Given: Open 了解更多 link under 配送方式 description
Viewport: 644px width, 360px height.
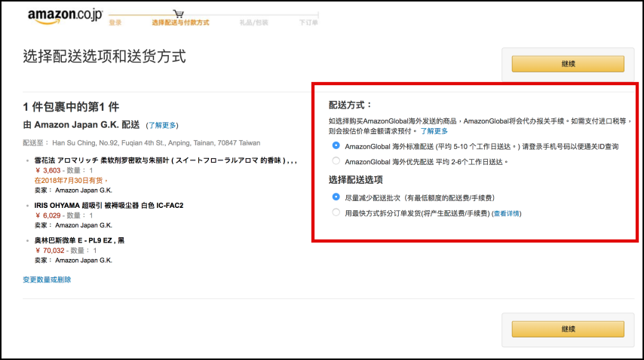Looking at the screenshot, I should [x=434, y=131].
